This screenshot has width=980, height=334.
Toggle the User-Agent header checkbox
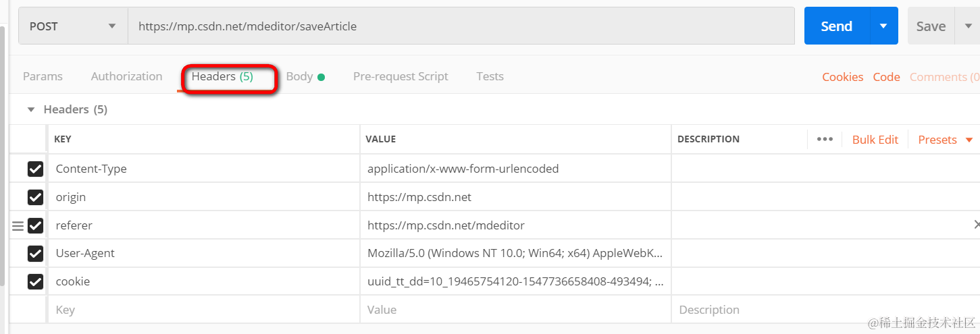point(35,254)
